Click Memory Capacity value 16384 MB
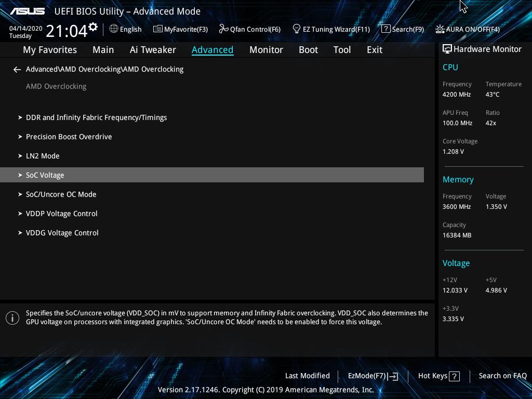 click(457, 235)
